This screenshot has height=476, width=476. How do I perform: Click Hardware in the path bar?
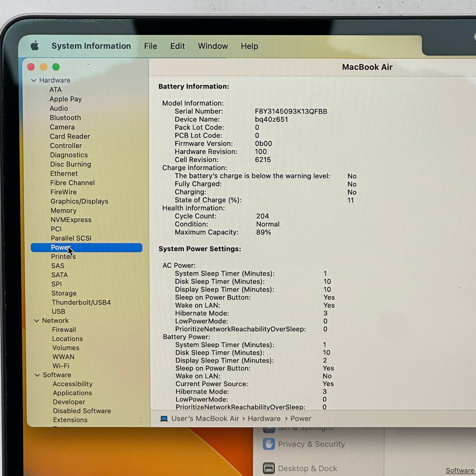coord(264,418)
